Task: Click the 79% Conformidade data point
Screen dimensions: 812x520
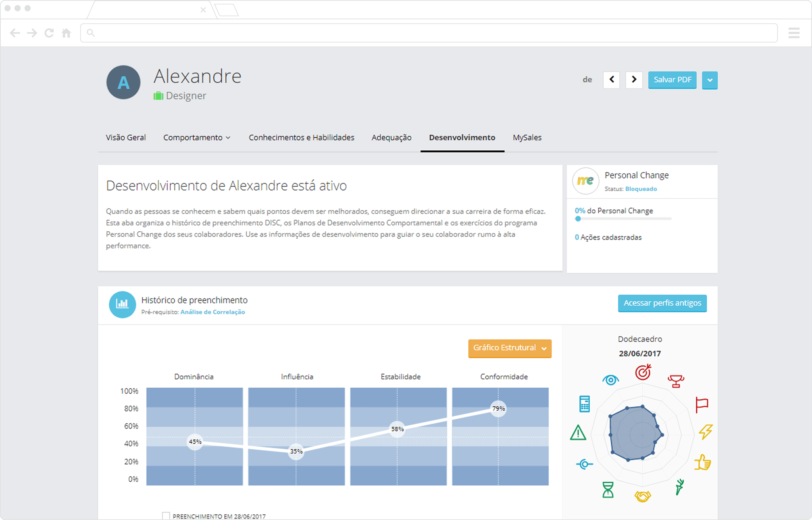Action: 498,408
